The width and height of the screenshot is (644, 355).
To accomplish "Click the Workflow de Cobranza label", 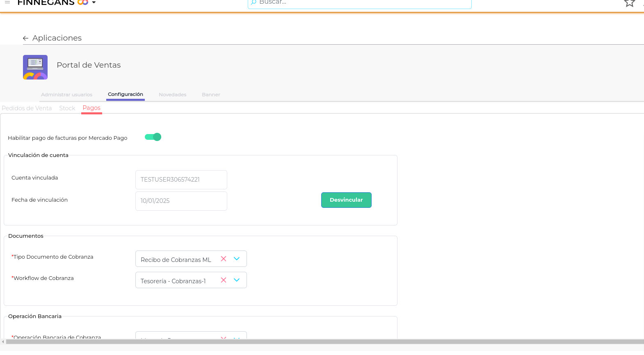I will 43,278.
